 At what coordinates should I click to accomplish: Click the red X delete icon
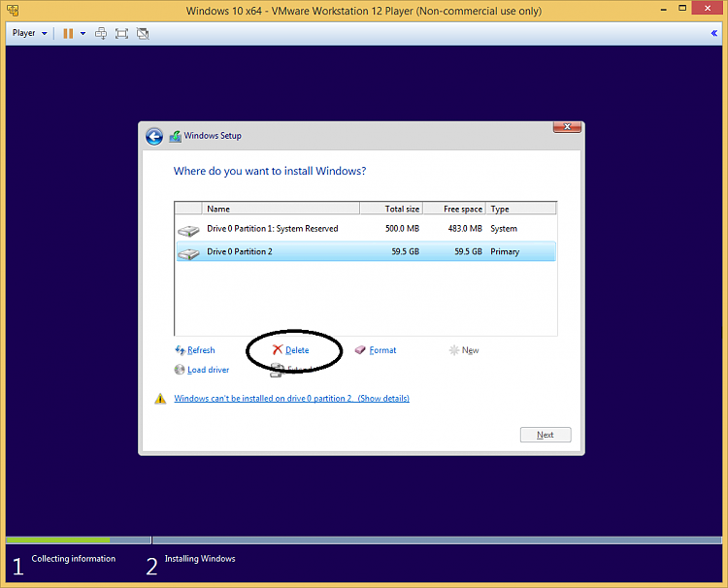(278, 349)
